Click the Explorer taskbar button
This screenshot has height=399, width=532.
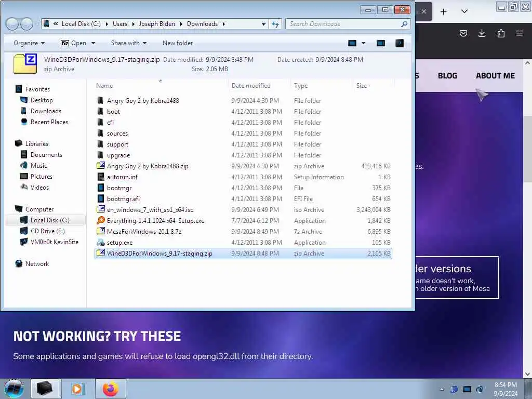pos(45,389)
